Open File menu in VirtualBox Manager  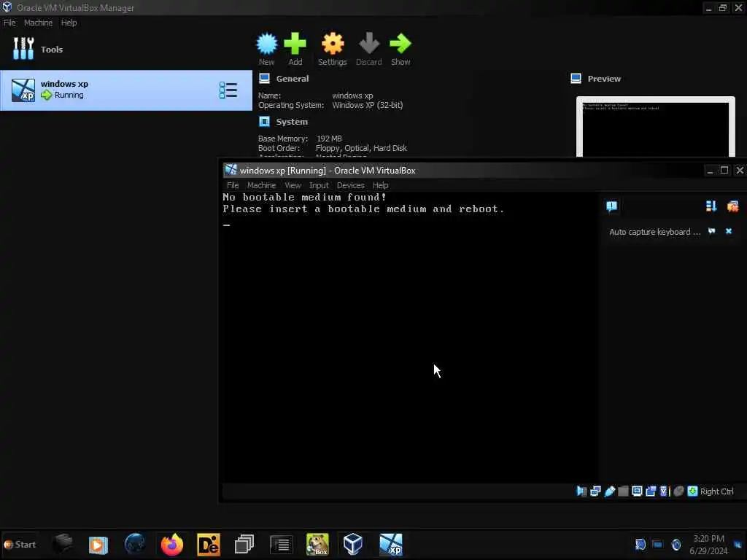point(9,23)
